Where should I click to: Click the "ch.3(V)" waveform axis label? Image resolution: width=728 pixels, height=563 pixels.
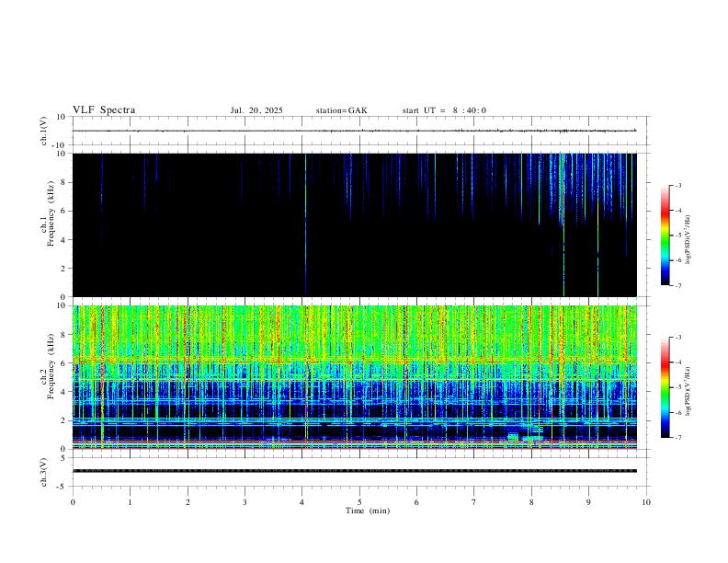(x=44, y=472)
